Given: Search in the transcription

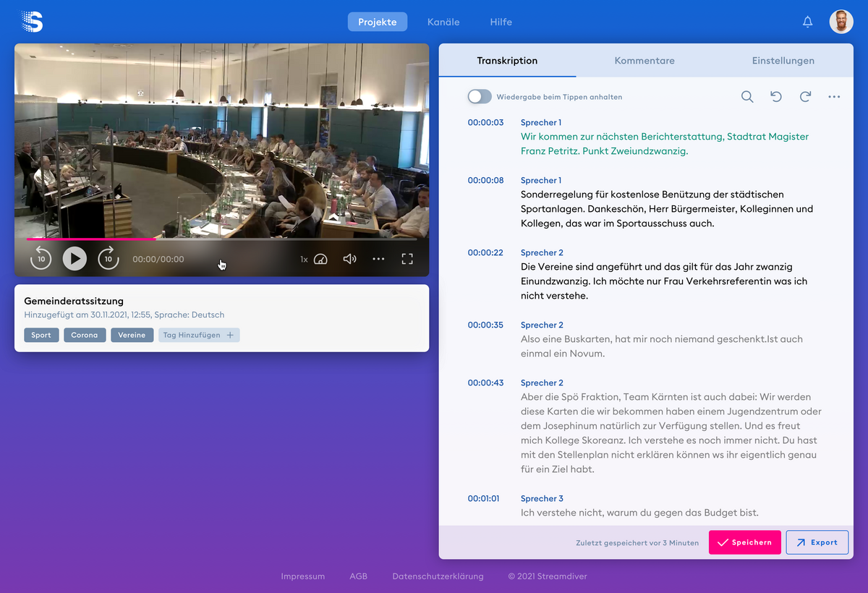Looking at the screenshot, I should 747,97.
